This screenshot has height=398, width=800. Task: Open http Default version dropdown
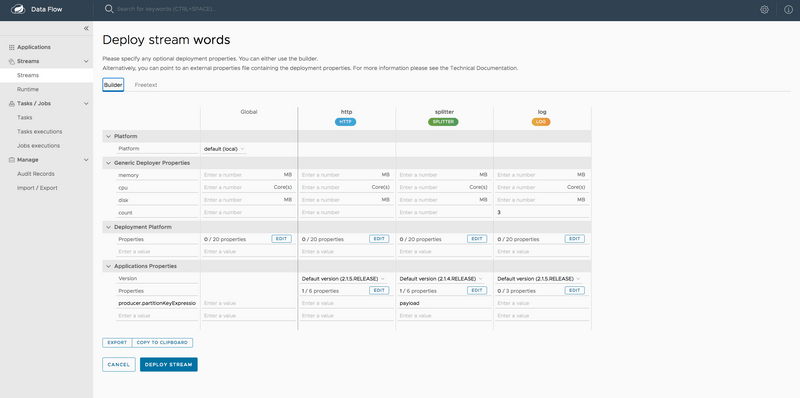pyautogui.click(x=343, y=279)
